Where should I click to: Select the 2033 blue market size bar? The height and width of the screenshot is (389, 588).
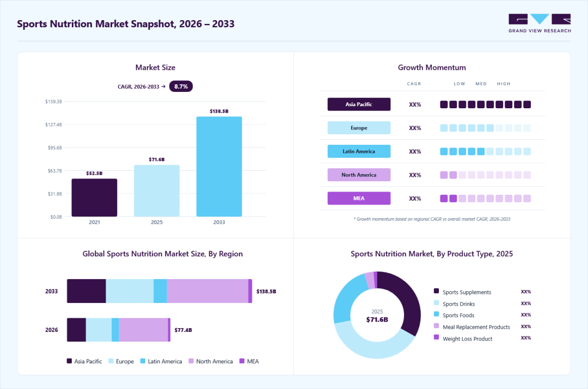click(219, 166)
